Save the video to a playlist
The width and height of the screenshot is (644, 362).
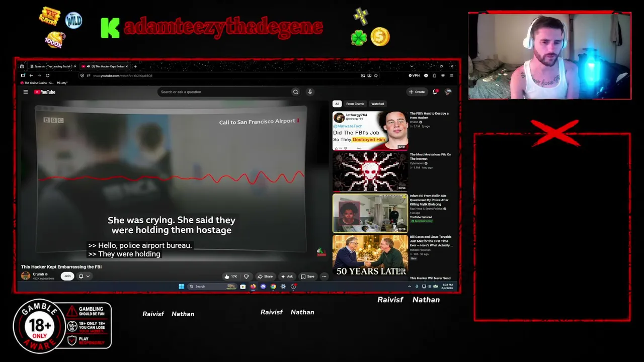[x=307, y=277]
